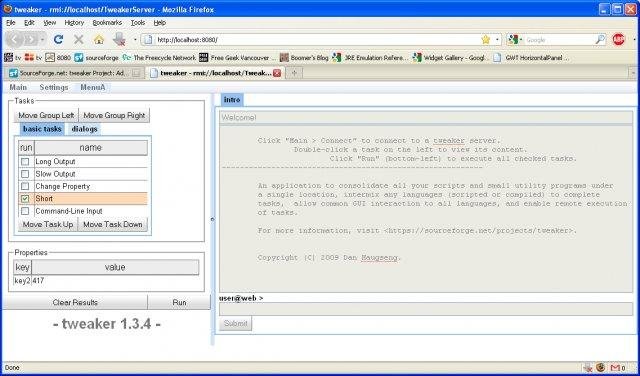Click the Submit button
This screenshot has height=376, width=640.
click(x=236, y=324)
